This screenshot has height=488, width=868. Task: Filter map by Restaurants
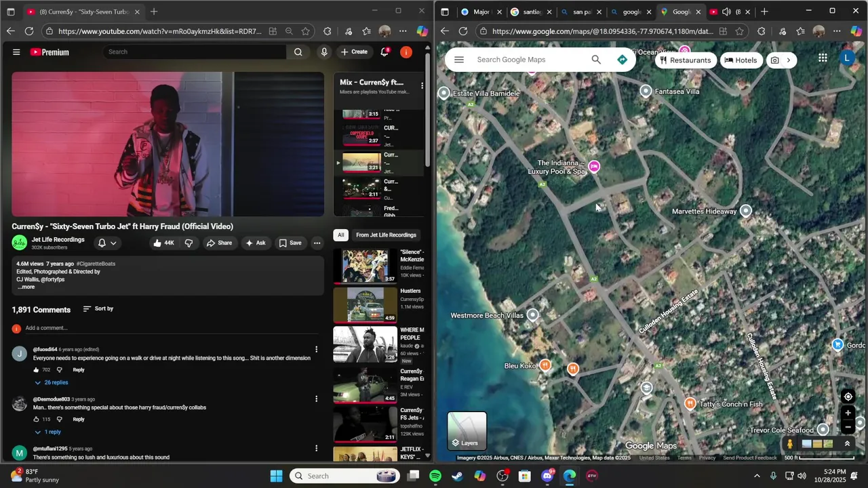tap(686, 60)
